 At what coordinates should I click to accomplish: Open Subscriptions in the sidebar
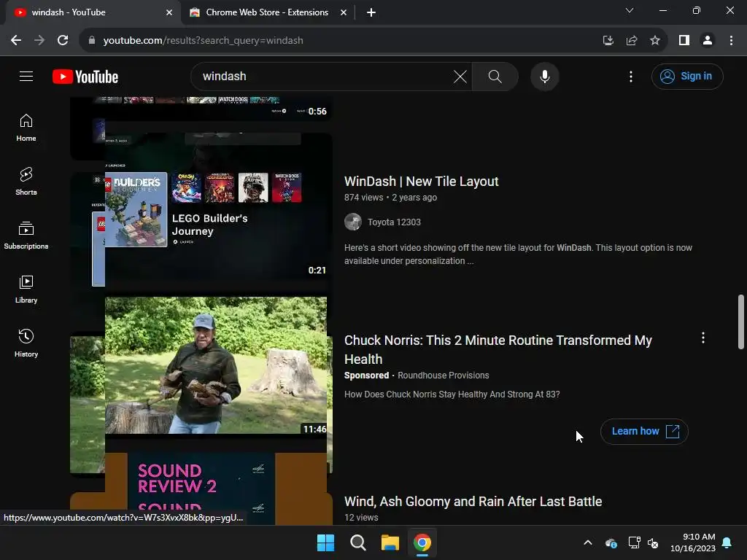click(x=26, y=236)
